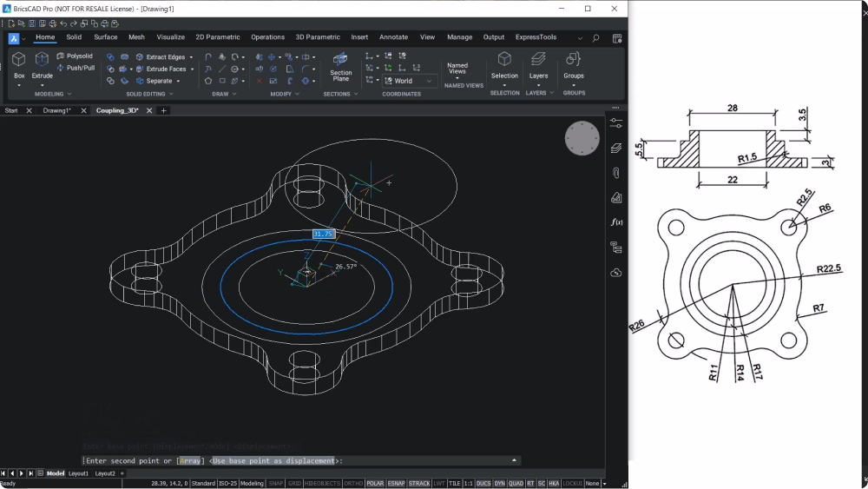The width and height of the screenshot is (868, 489).
Task: Switch to the Layout1 tab
Action: click(79, 473)
